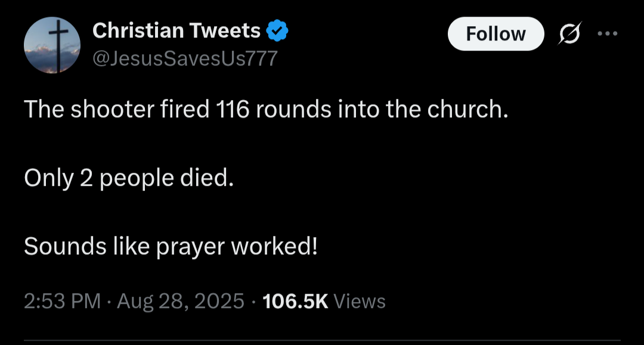Click the line about 116 rounds fired
Screen dimensions: 644x345
[266, 110]
